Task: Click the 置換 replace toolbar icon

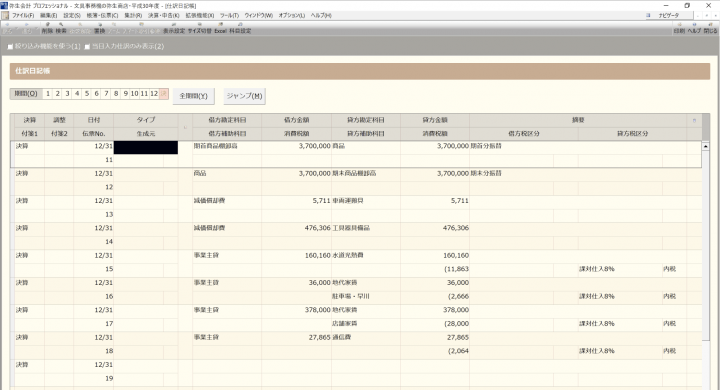Action: pyautogui.click(x=100, y=28)
